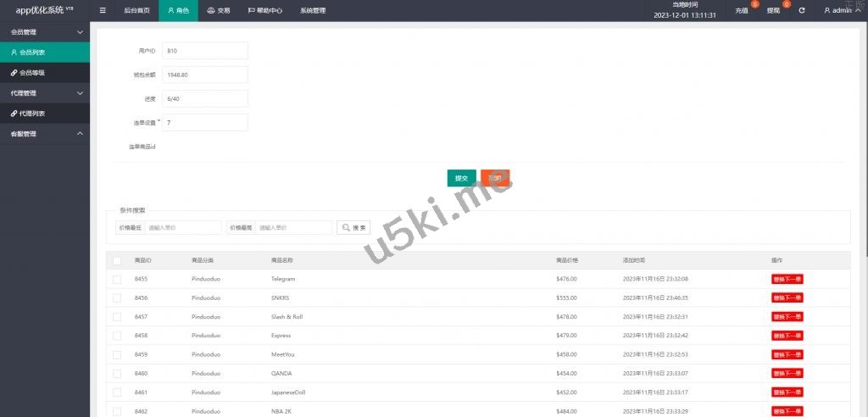Select 会员列表 in the sidebar

coord(32,53)
